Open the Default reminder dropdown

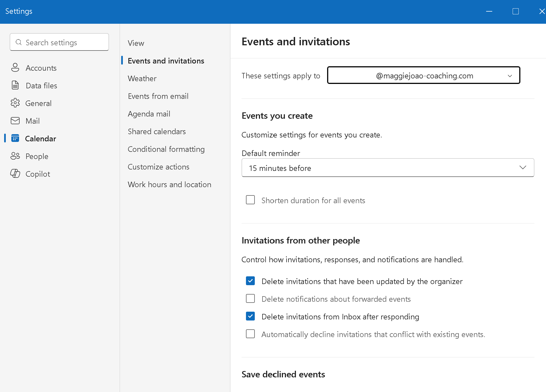point(388,168)
